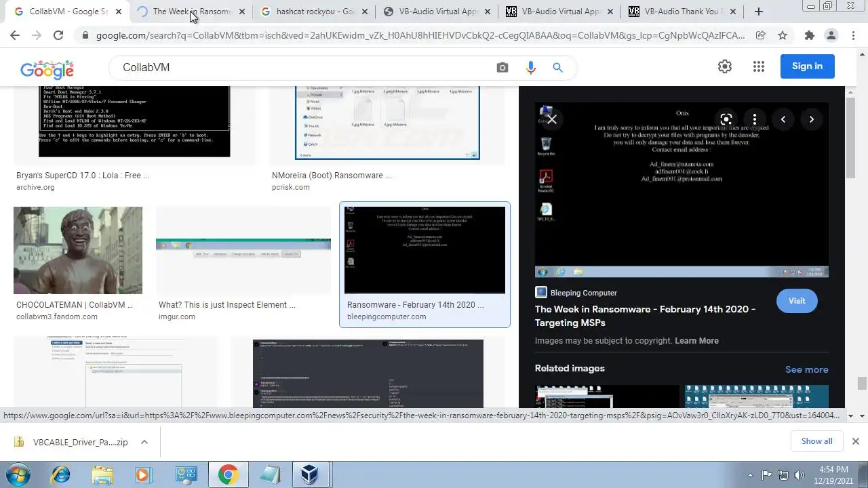This screenshot has height=488, width=868.
Task: Select NMoreira Ransomware thumbnail
Action: (387, 123)
